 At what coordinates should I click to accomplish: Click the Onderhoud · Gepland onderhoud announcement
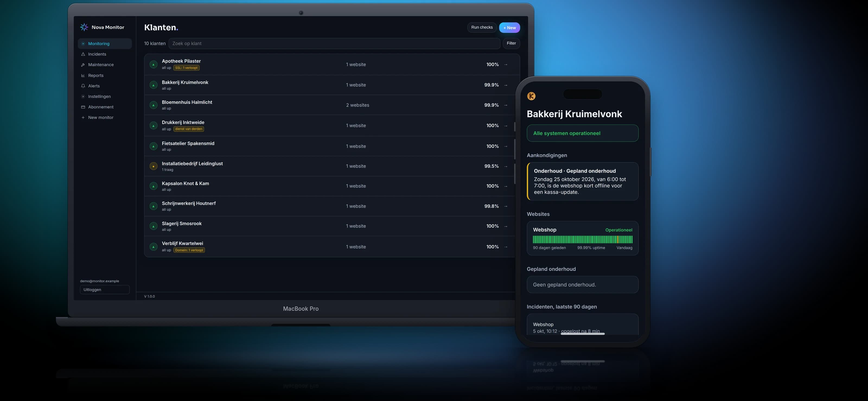click(583, 181)
